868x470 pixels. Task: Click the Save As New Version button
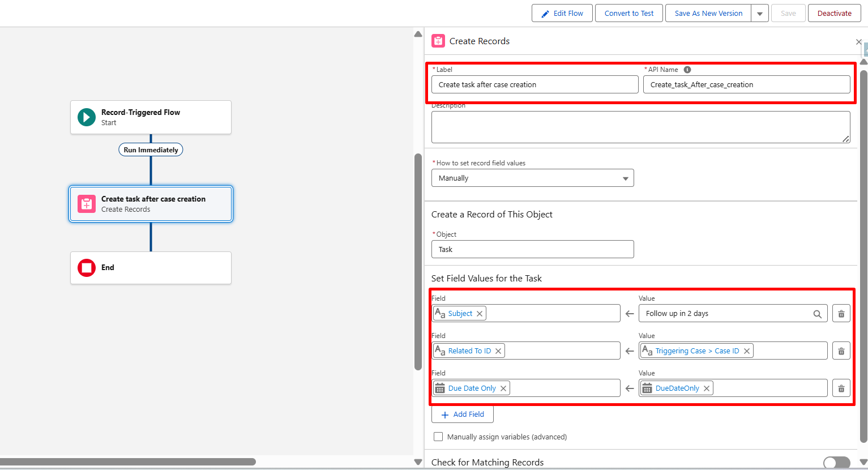tap(708, 14)
